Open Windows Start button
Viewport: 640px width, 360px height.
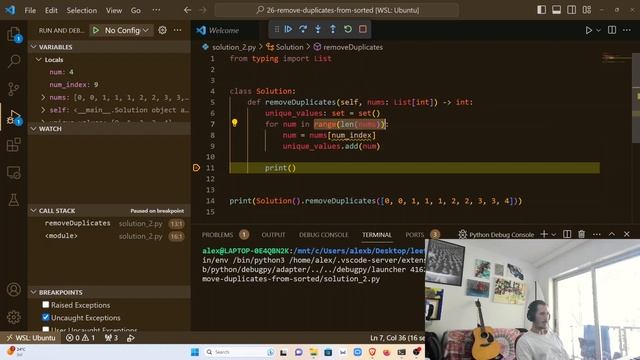195,352
